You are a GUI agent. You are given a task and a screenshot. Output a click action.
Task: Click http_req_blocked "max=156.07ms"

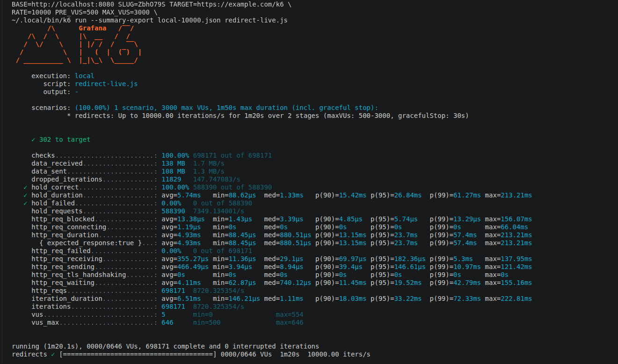tap(508, 219)
